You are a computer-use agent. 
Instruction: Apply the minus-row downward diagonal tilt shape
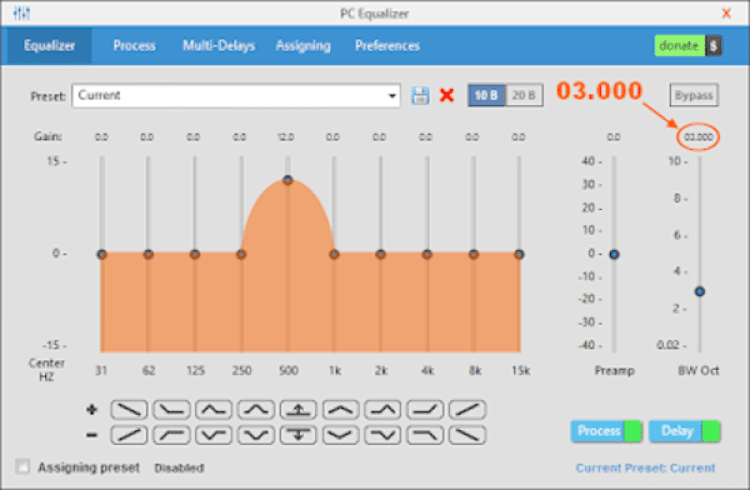pyautogui.click(x=467, y=435)
